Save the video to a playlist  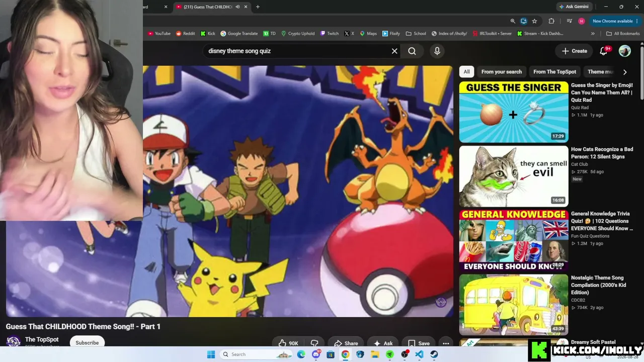(x=418, y=343)
